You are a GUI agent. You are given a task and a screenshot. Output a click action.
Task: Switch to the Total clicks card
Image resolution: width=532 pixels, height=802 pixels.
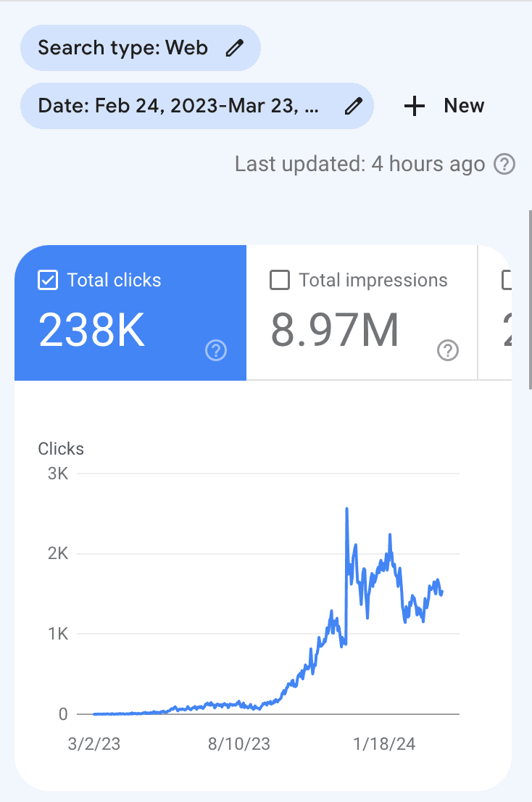(130, 312)
